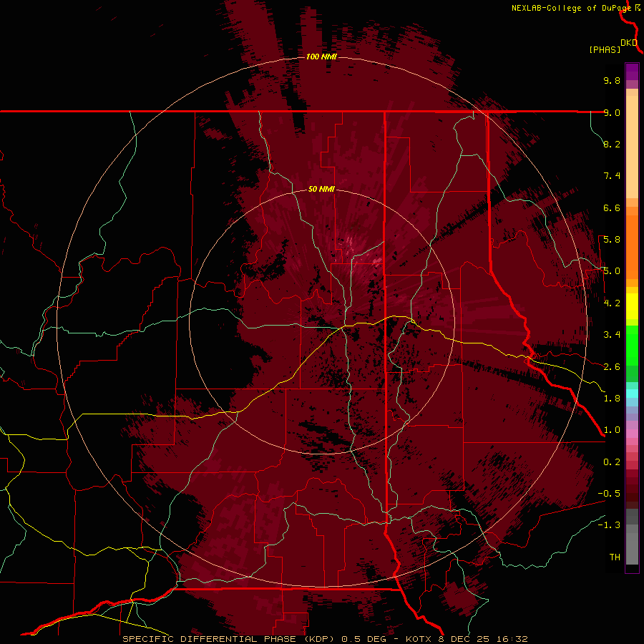This screenshot has width=644, height=644.
Task: Click the 7.4 legend value
Action: click(x=612, y=176)
